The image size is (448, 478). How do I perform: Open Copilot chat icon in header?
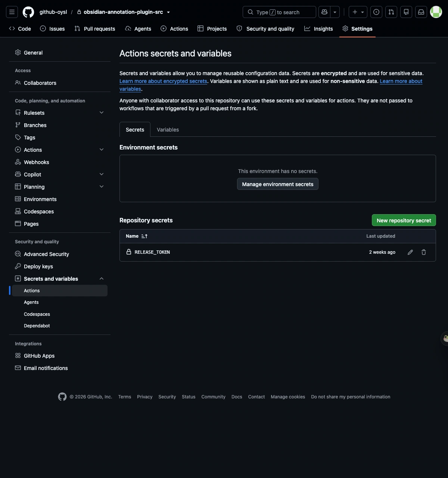(324, 12)
